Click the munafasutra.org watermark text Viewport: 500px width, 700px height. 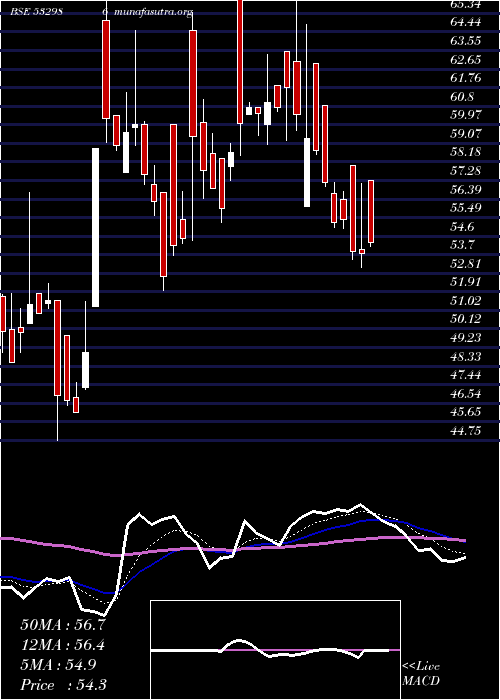coord(154,12)
